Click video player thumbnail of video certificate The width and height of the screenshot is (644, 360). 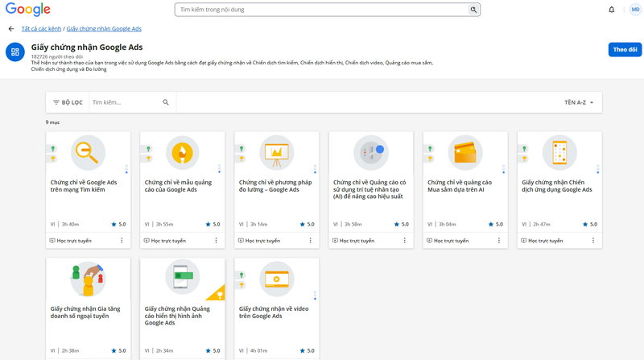277,279
